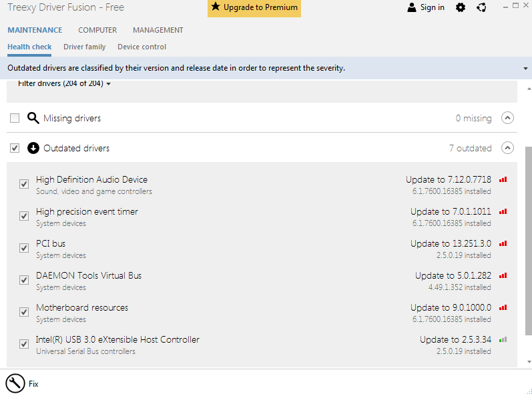Viewport: 532px width, 394px height.
Task: Click the '0 missing' count text
Action: click(x=474, y=118)
